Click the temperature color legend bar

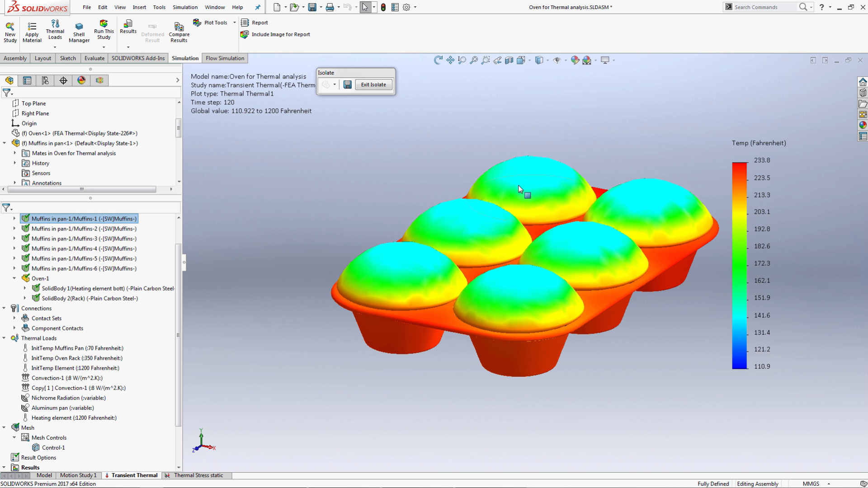tap(740, 266)
